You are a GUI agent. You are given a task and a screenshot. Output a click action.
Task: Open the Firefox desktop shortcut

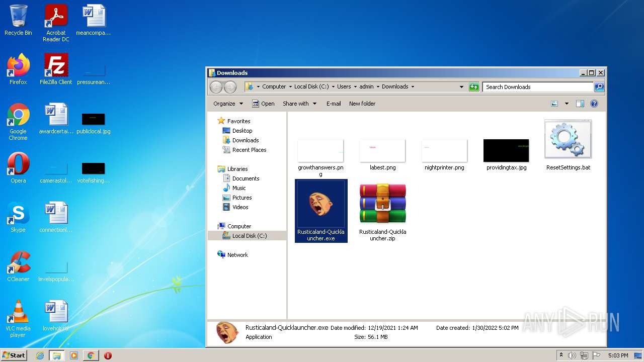18,69
